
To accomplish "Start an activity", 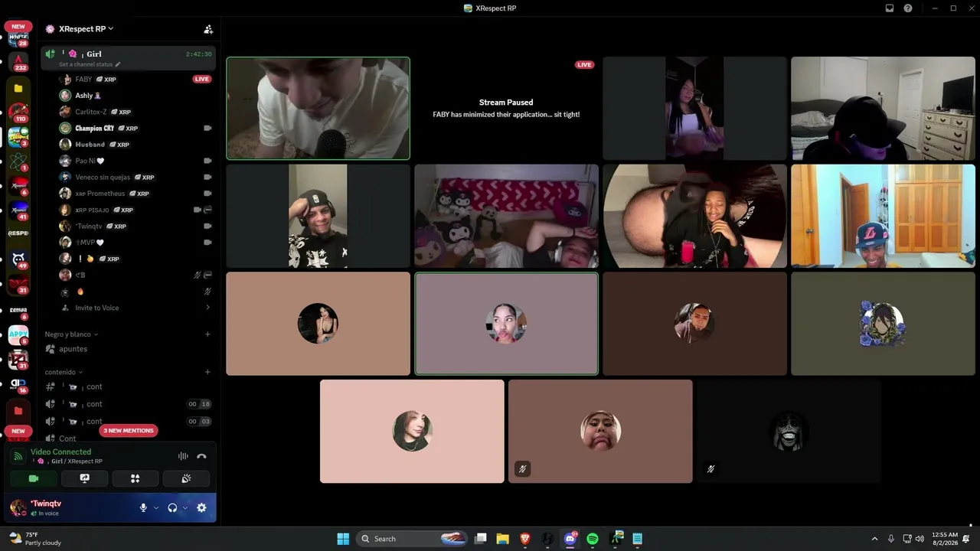I will click(135, 478).
